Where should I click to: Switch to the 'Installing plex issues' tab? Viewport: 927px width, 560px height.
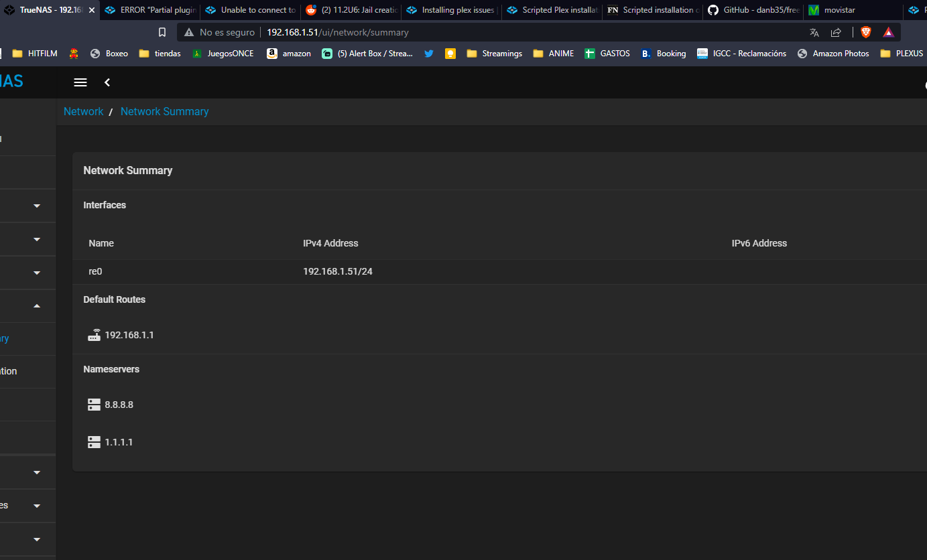pyautogui.click(x=452, y=10)
